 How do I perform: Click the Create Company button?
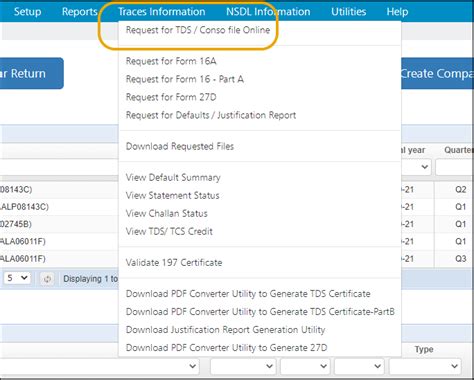437,73
